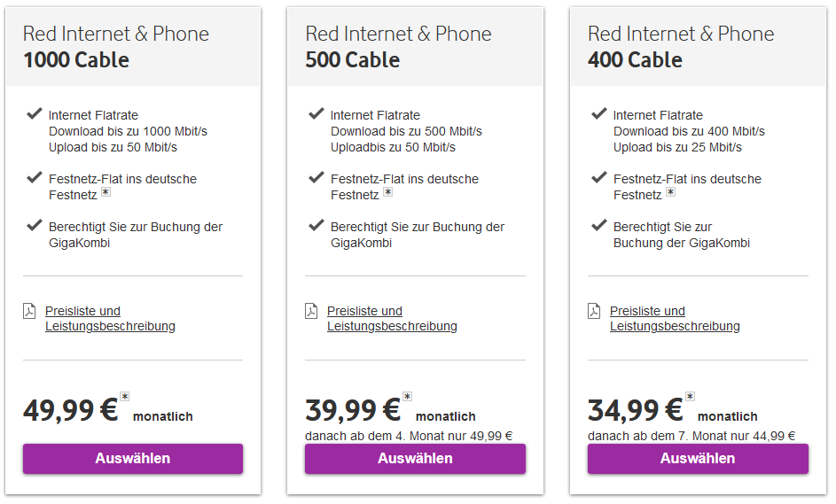The image size is (836, 504).
Task: Click the Red Internet & Phone 400 Cable heading
Action: tap(681, 47)
